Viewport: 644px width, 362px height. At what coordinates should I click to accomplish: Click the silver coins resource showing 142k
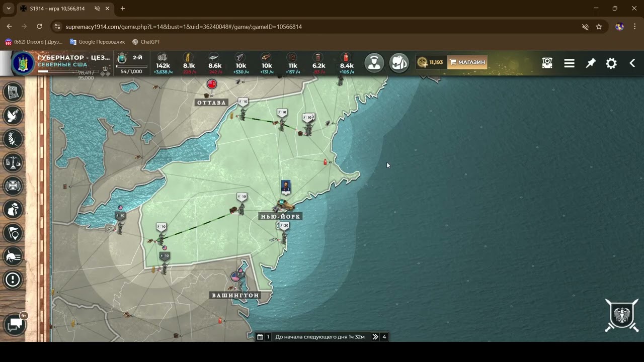coord(163,63)
